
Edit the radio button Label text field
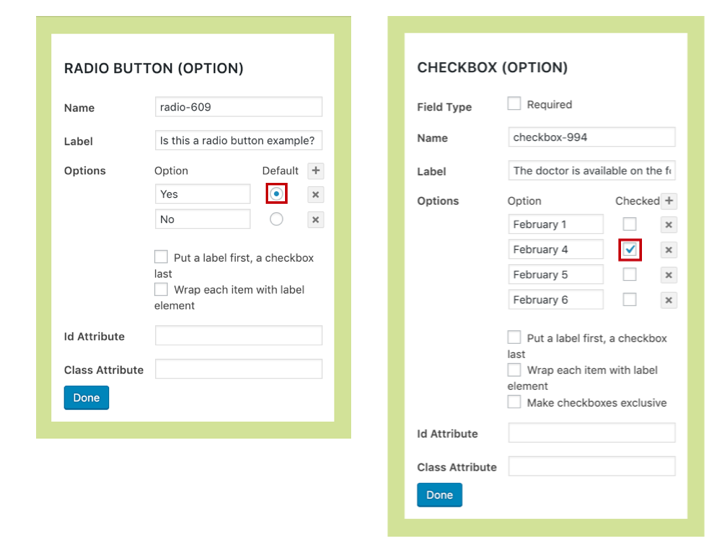tap(238, 141)
